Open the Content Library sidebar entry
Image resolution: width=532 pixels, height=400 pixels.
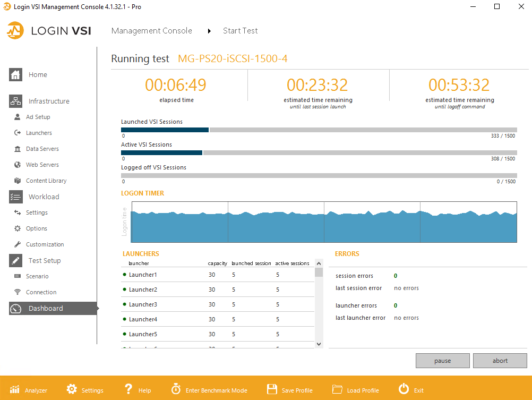click(46, 181)
